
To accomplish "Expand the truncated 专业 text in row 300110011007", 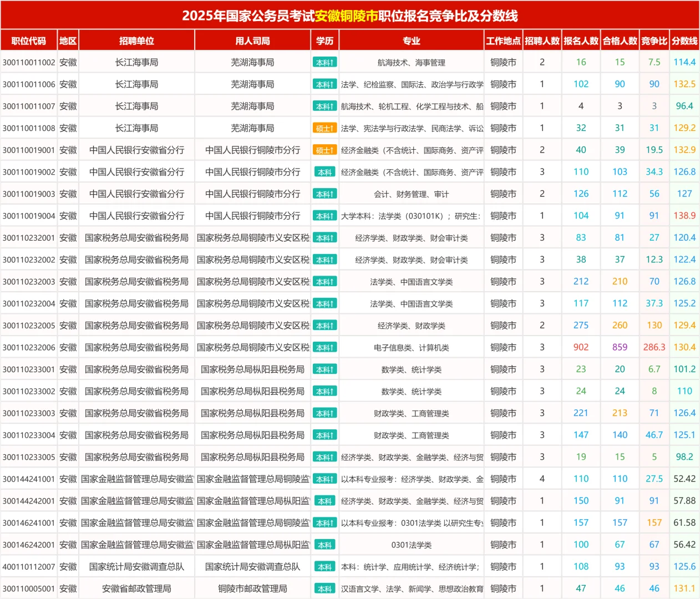I will coord(411,105).
